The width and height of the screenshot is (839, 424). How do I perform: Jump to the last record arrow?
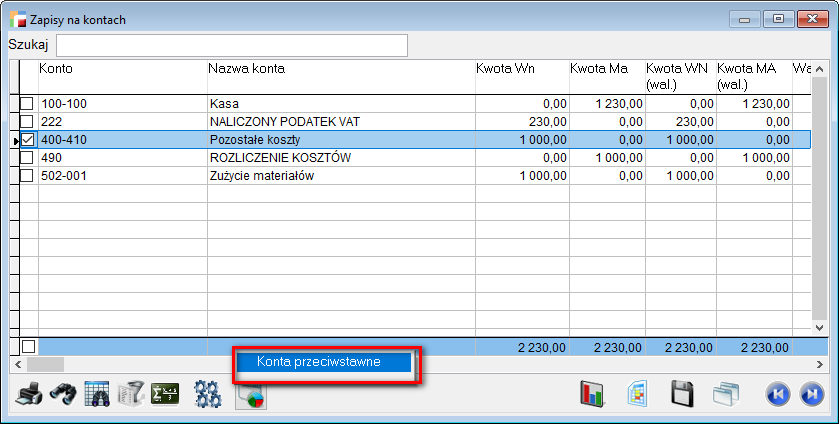[x=811, y=394]
